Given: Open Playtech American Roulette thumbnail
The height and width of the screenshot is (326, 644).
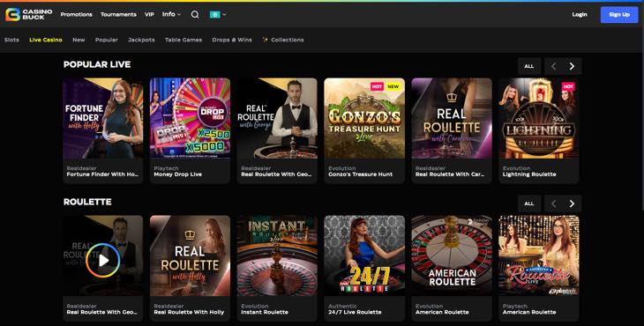Looking at the screenshot, I should point(538,256).
